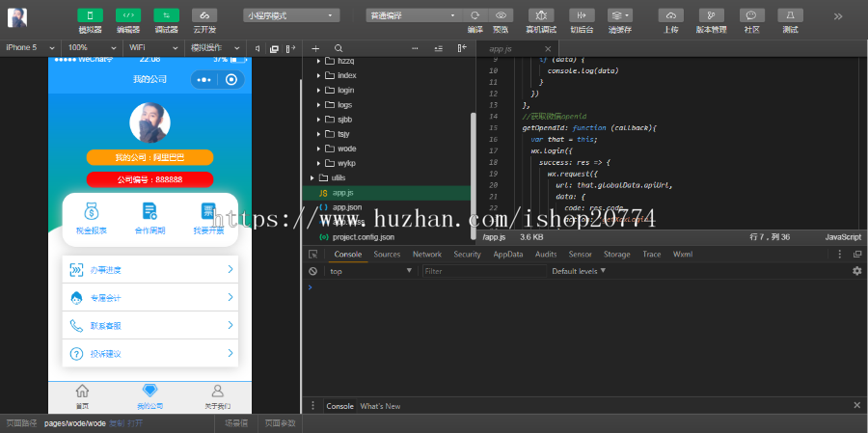Click the real device debug (真机调试) icon
This screenshot has width=868, height=433.
(x=541, y=15)
